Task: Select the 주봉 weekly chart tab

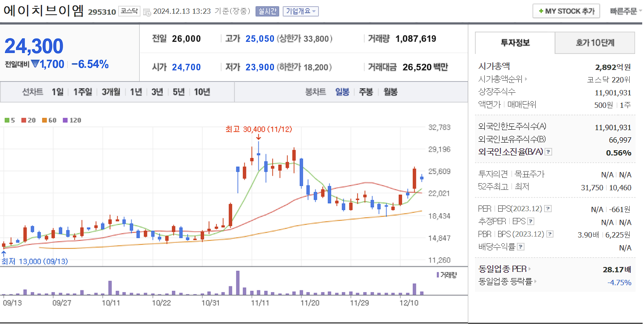Action: [366, 92]
